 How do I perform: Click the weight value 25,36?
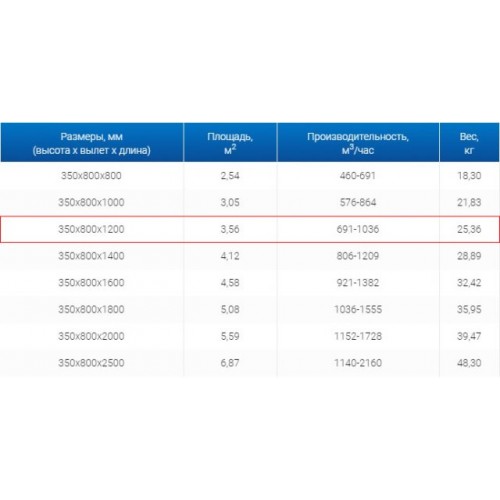tap(469, 229)
